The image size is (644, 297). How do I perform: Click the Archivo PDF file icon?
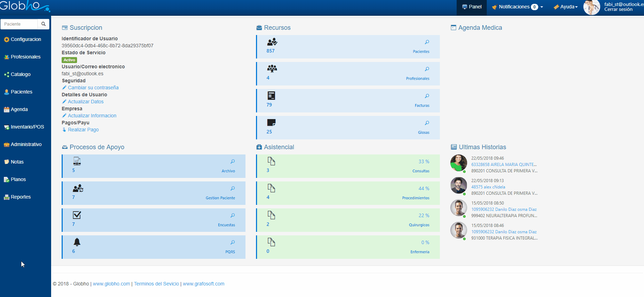coord(77,161)
